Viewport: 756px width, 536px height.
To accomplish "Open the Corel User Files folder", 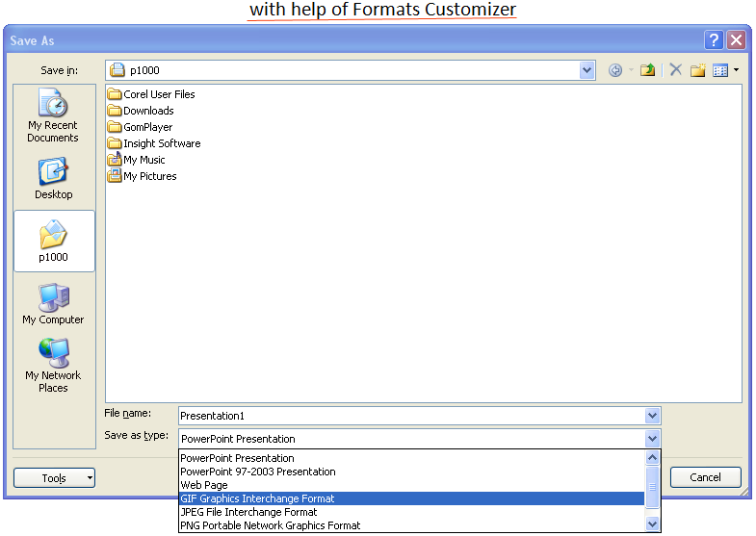I will tap(159, 94).
